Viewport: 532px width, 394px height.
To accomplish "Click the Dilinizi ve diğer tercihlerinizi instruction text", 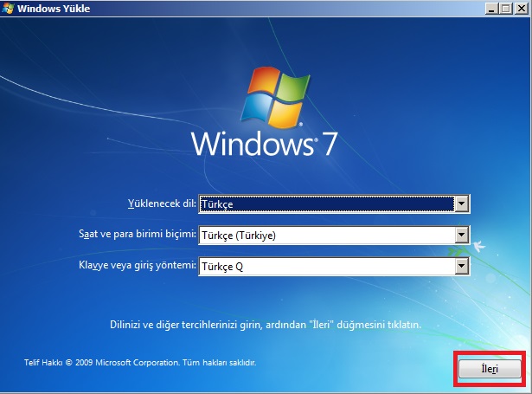I will click(266, 325).
